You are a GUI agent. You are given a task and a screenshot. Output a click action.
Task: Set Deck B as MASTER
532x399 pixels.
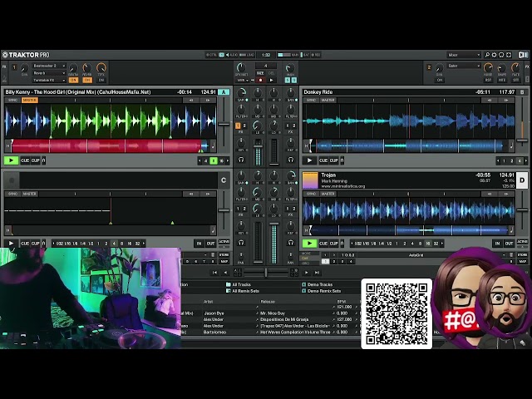[x=328, y=100]
